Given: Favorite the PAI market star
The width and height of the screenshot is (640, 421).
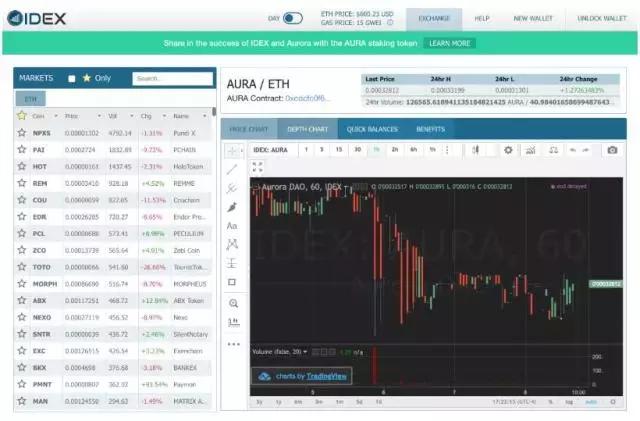Looking at the screenshot, I should [x=22, y=149].
